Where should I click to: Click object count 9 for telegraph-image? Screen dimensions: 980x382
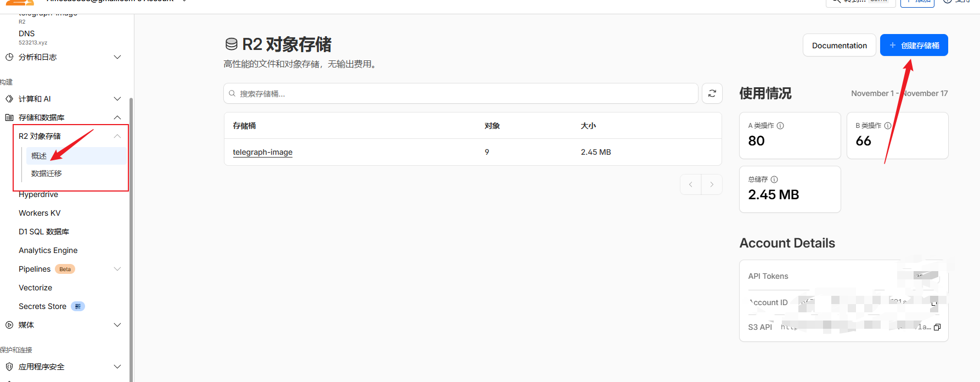tap(487, 152)
